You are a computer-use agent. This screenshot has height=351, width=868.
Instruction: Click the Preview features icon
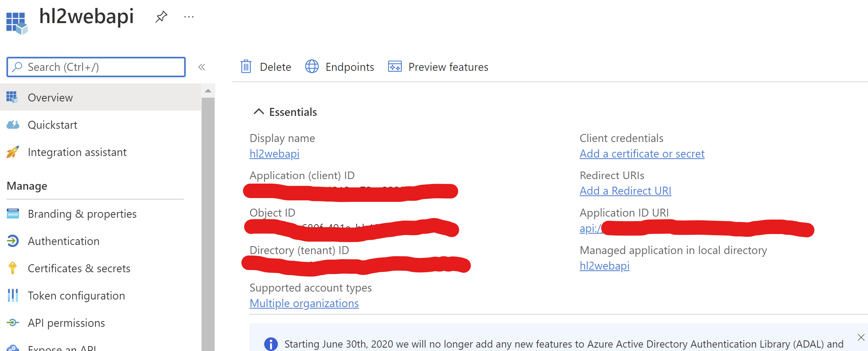[x=395, y=67]
